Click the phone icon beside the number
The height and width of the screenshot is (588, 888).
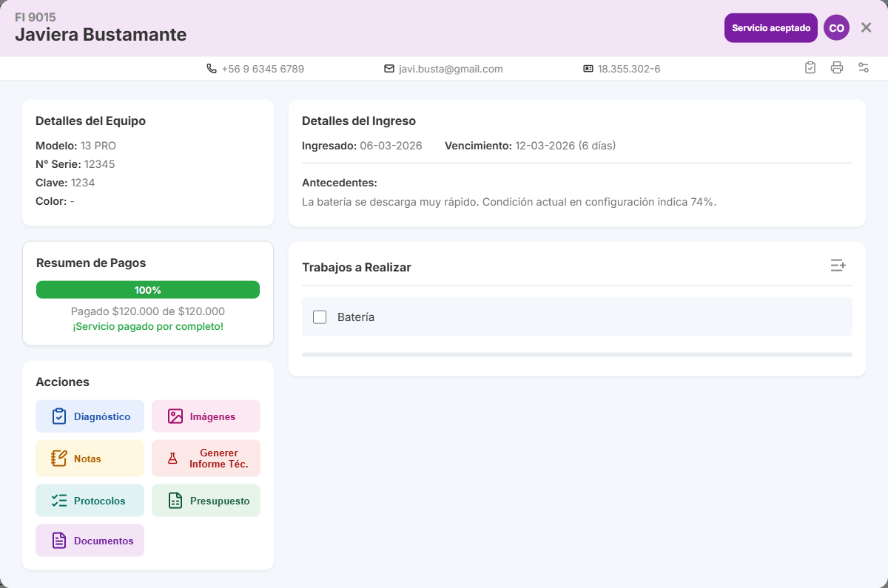[x=212, y=69]
